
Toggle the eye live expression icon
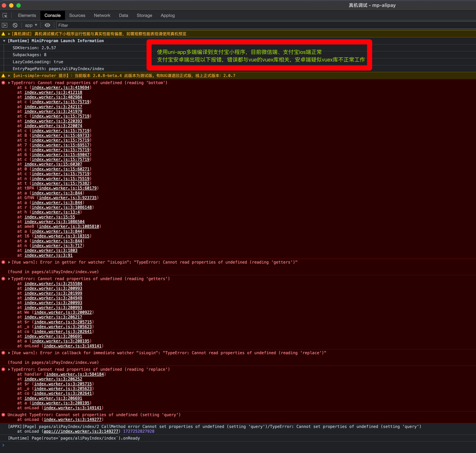(47, 25)
